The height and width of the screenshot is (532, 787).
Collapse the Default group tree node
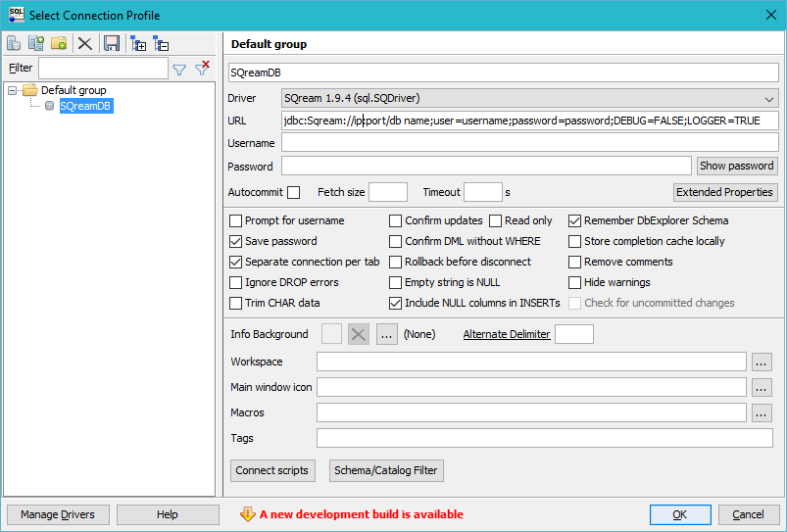point(12,91)
